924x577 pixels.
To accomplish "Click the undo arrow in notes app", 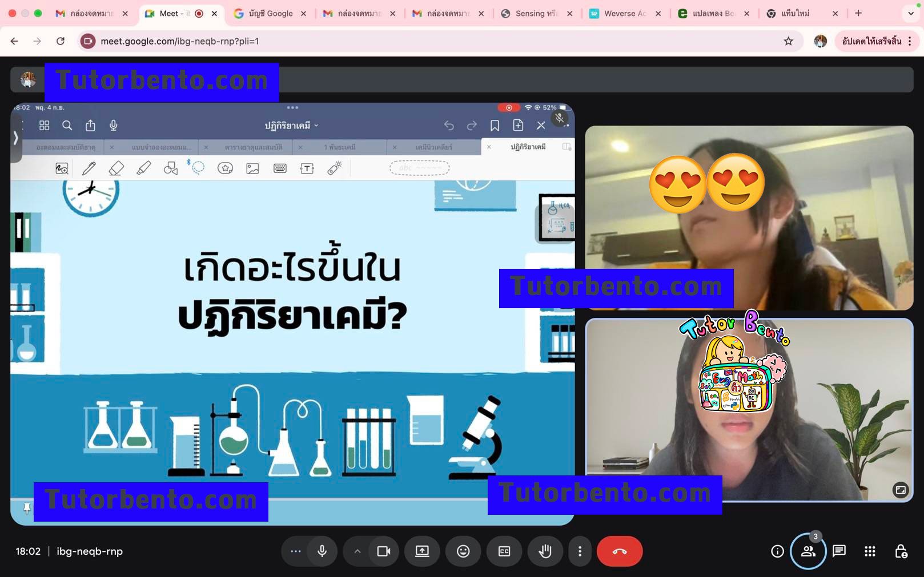I will (449, 126).
